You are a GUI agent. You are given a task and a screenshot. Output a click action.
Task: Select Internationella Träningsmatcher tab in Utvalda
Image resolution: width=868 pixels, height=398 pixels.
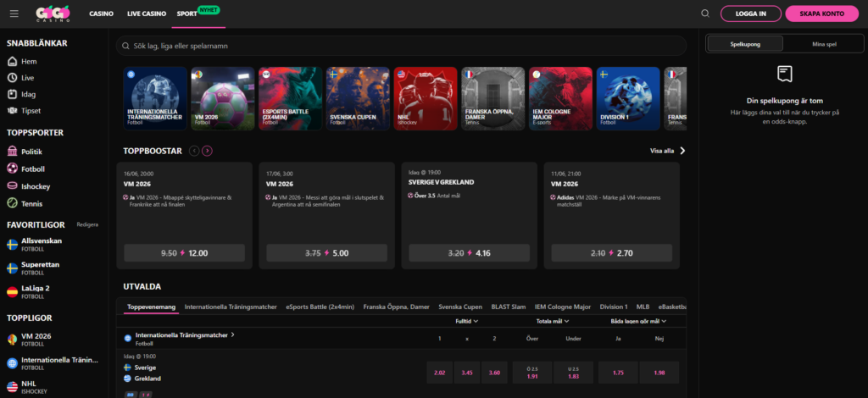[x=231, y=307]
